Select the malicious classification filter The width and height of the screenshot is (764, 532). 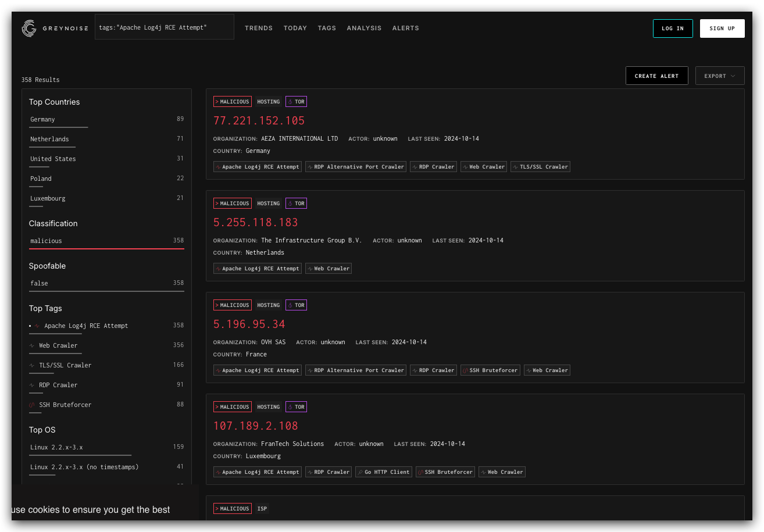coord(107,241)
